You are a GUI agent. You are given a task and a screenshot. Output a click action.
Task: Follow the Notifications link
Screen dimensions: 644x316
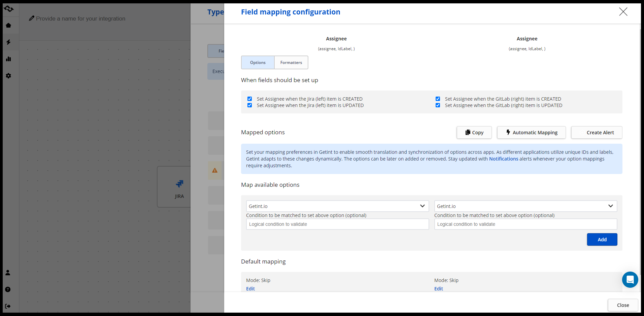(503, 159)
